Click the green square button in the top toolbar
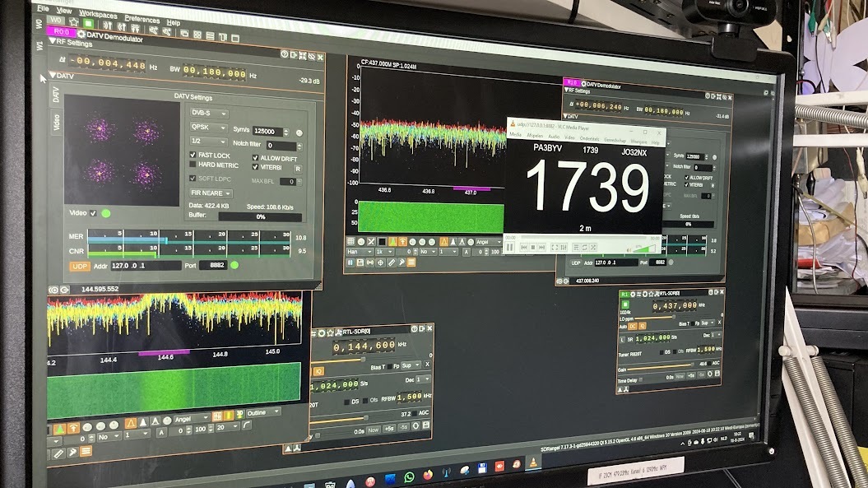The width and height of the screenshot is (868, 488). pos(88,23)
